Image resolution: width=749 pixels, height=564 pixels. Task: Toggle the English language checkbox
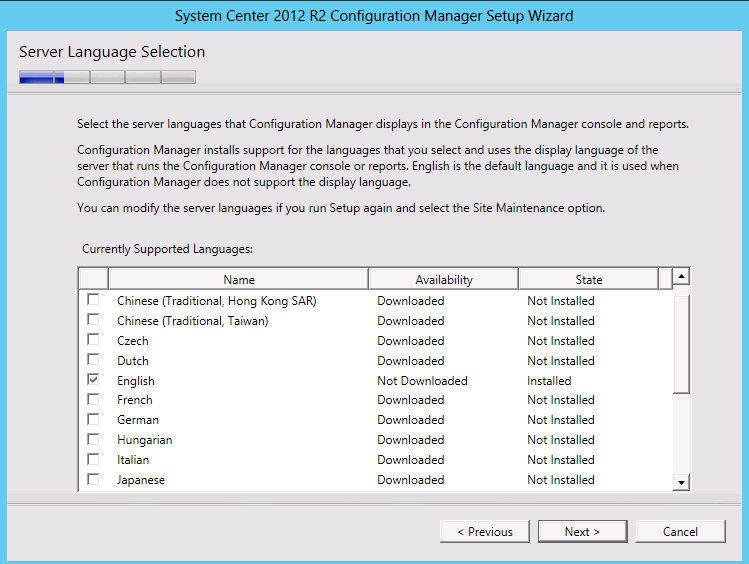coord(93,380)
